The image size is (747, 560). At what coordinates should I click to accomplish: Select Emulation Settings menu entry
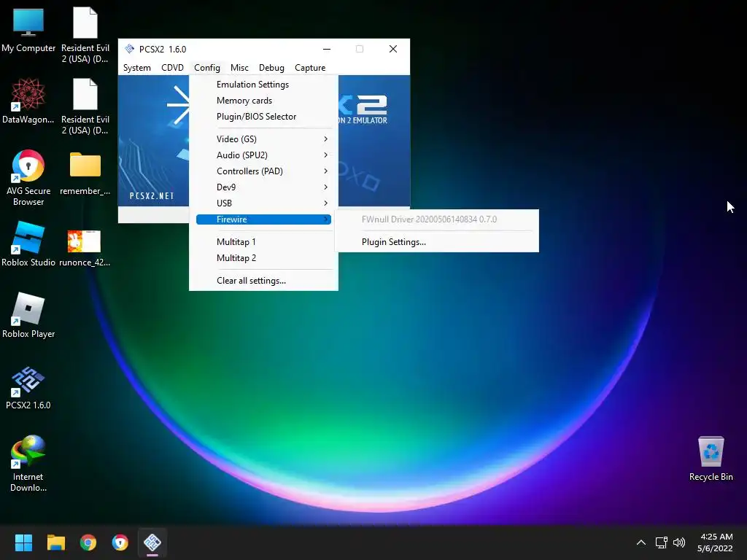coord(263,85)
